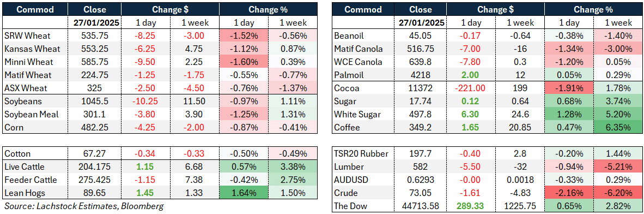Select the Soybeans close value 1045.5

click(x=94, y=101)
